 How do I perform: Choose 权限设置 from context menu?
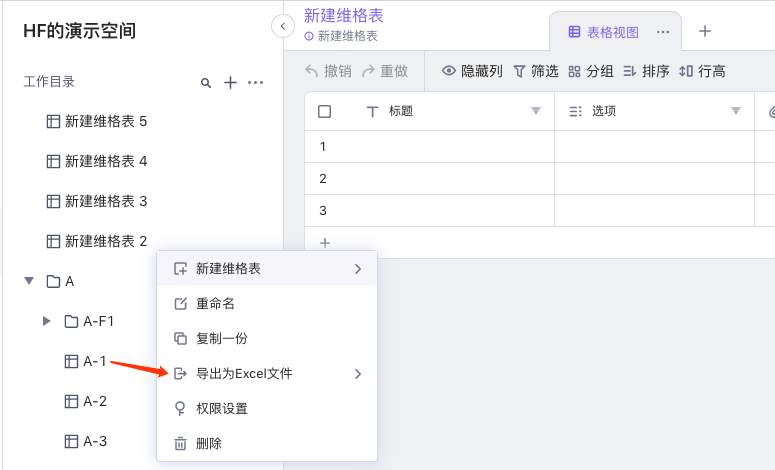pos(267,409)
